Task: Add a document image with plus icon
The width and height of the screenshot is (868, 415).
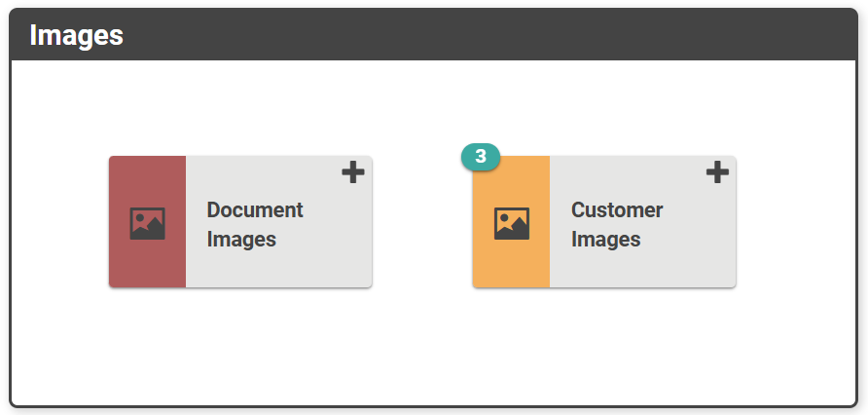Action: pyautogui.click(x=353, y=173)
